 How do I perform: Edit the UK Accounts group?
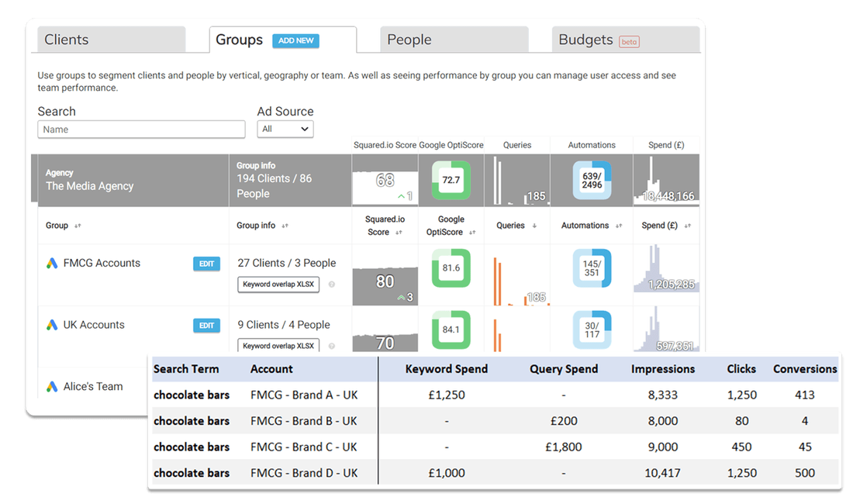point(207,326)
